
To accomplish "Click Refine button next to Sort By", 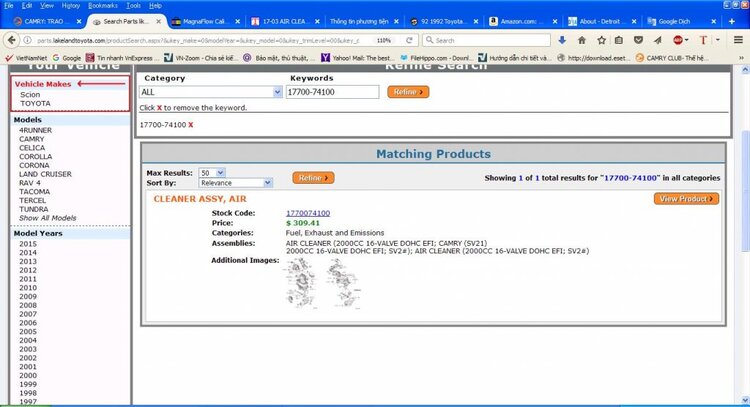I will [313, 178].
